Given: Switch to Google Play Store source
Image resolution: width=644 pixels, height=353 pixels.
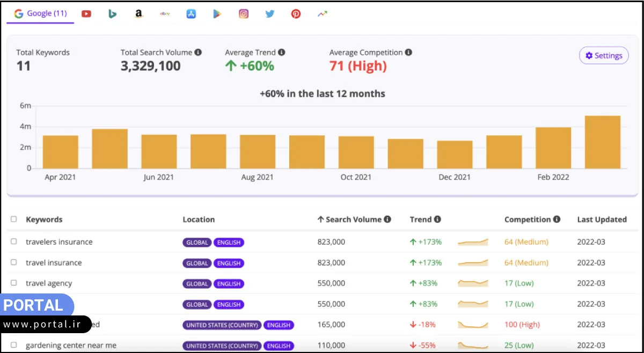Looking at the screenshot, I should click(x=217, y=14).
